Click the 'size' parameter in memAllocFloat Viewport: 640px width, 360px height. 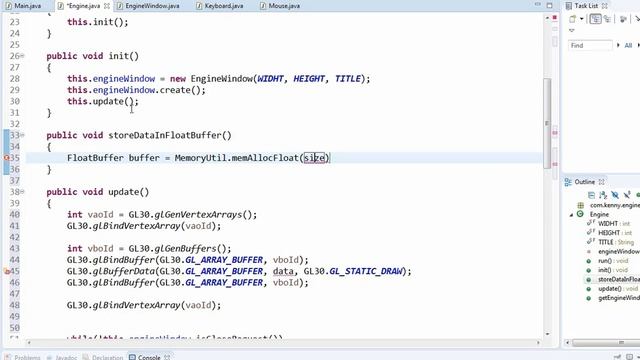click(314, 158)
